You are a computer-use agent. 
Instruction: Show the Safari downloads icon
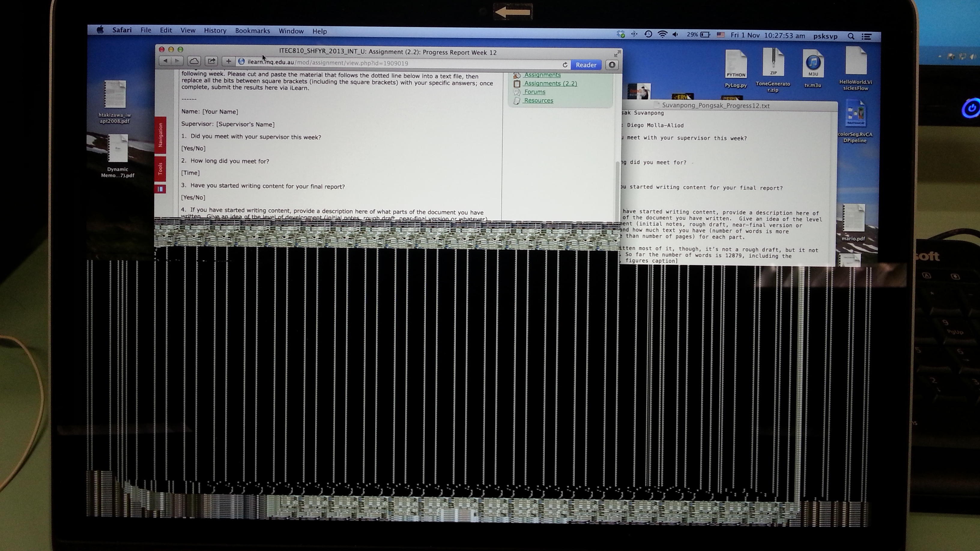[x=612, y=65]
